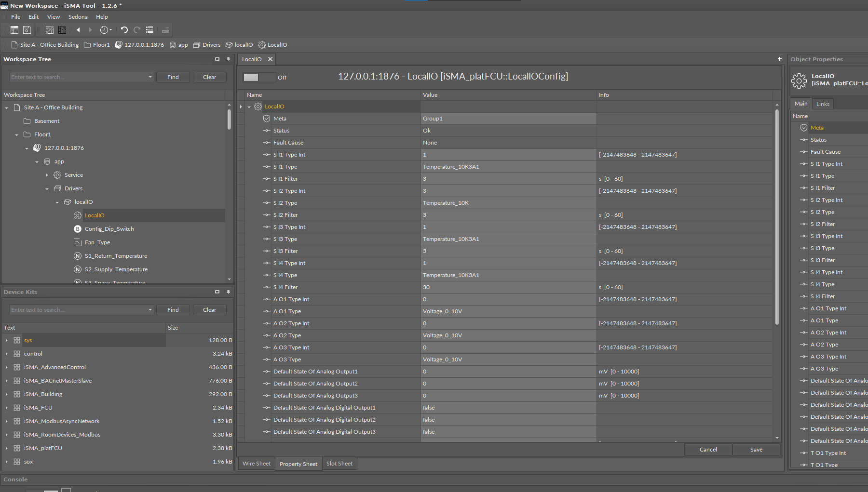Open the Workspace Tree search dropdown arrow

click(150, 77)
